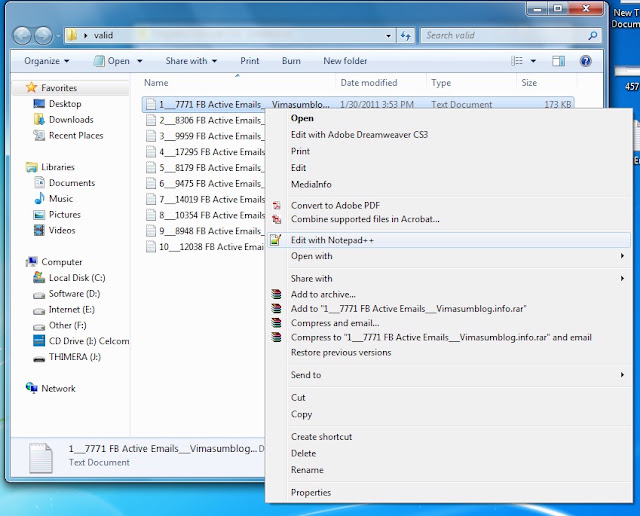The width and height of the screenshot is (640, 516).
Task: Click the change view icon
Action: point(517,61)
